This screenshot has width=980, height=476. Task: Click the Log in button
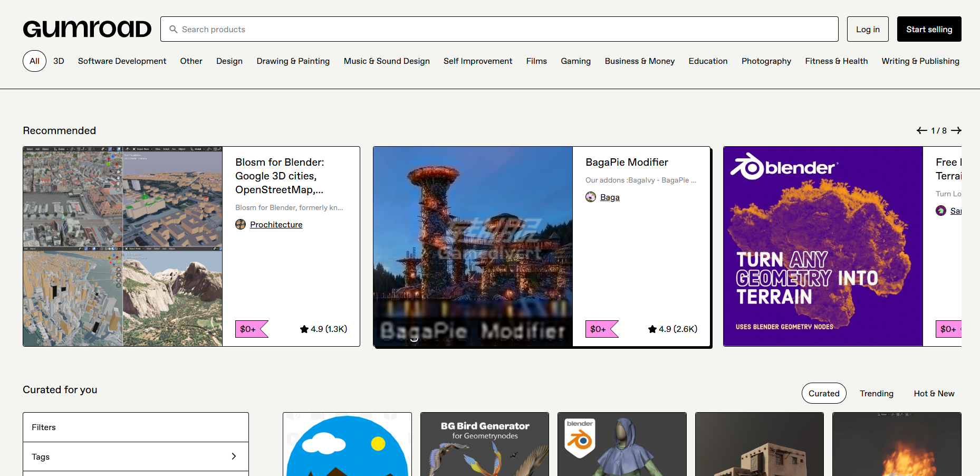click(x=867, y=29)
